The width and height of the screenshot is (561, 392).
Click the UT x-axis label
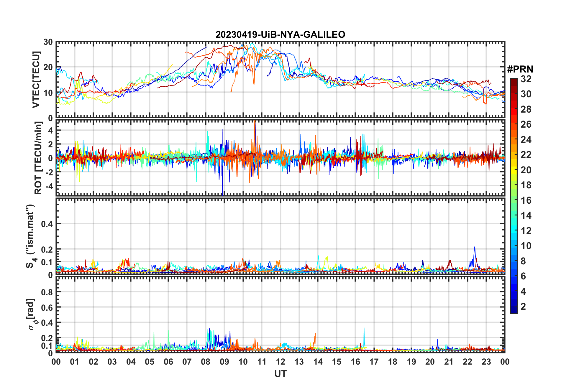(280, 374)
